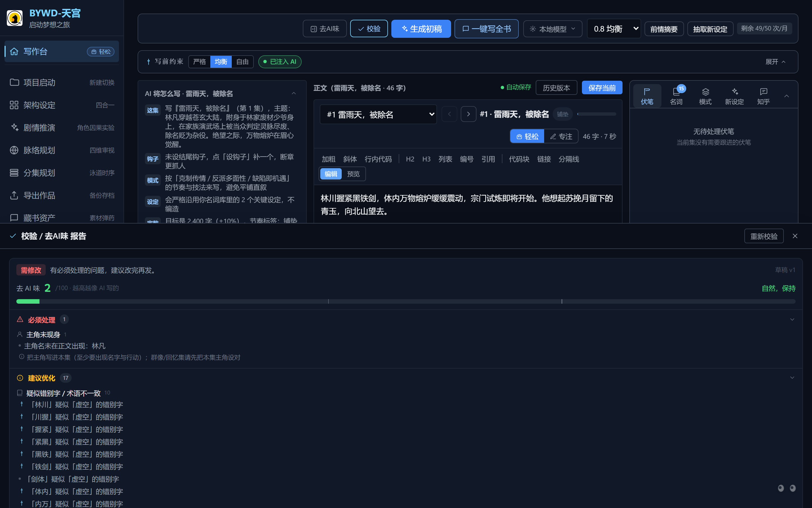The height and width of the screenshot is (508, 812).
Task: Select 均衡 constraint mode
Action: click(221, 62)
